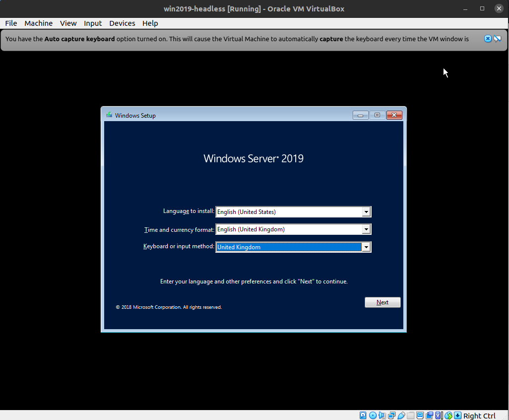
Task: Maximize the VirtualBox VM window
Action: [x=482, y=9]
